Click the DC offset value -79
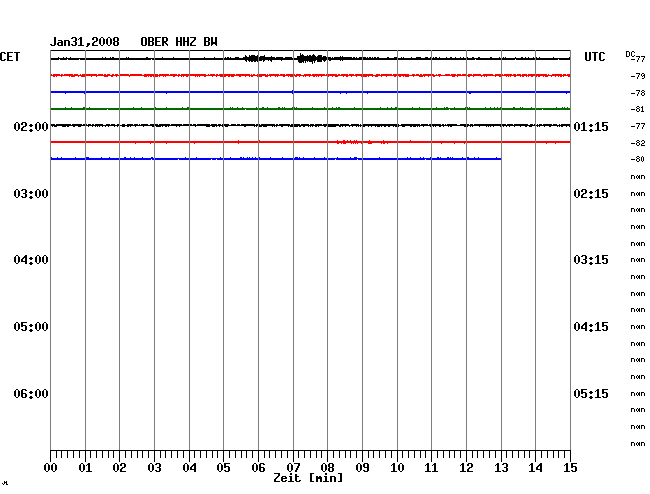 [x=638, y=76]
